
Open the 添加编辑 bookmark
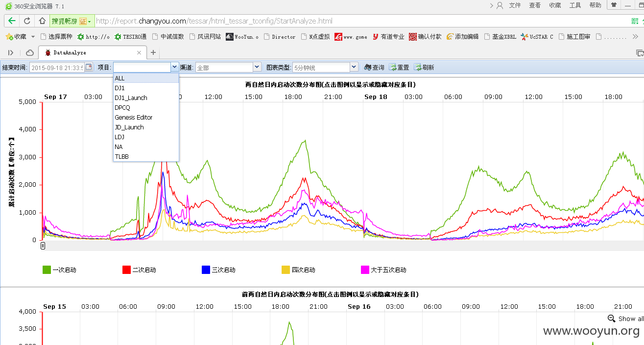coord(462,37)
